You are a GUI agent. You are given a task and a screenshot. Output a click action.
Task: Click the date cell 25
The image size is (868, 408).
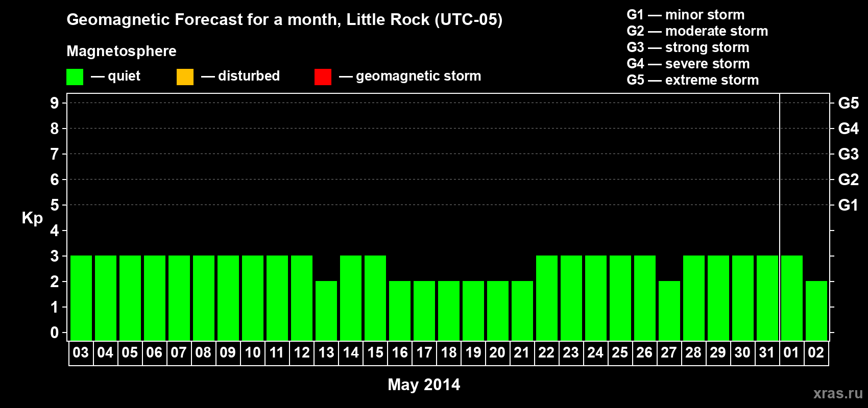[x=620, y=353]
